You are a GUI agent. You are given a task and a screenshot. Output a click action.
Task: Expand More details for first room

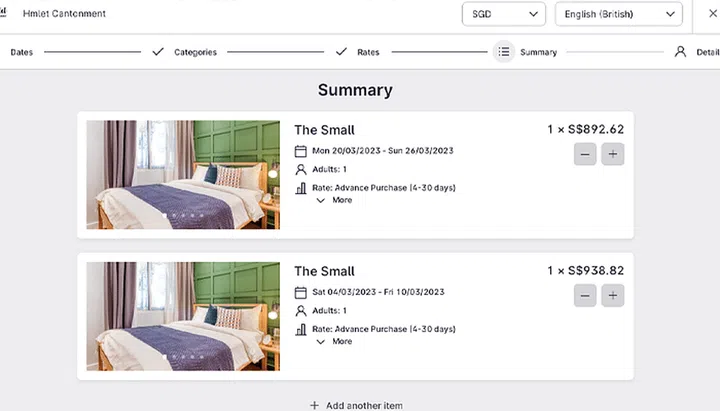point(334,200)
